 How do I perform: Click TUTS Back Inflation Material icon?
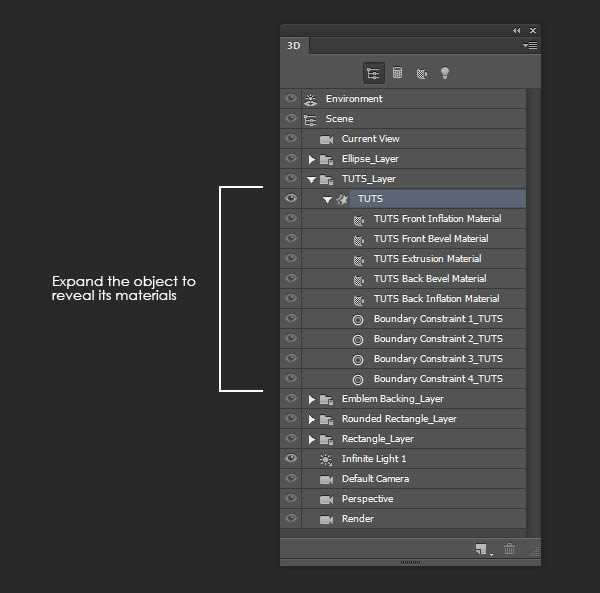359,300
